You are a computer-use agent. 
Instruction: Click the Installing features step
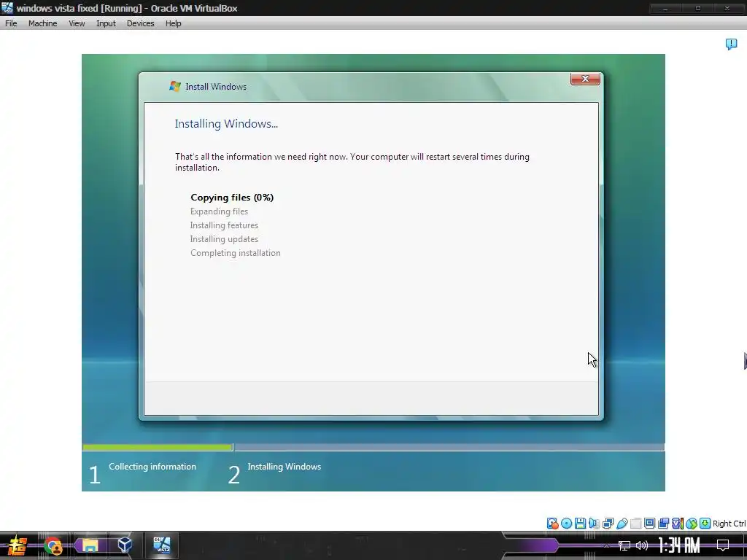coord(224,225)
